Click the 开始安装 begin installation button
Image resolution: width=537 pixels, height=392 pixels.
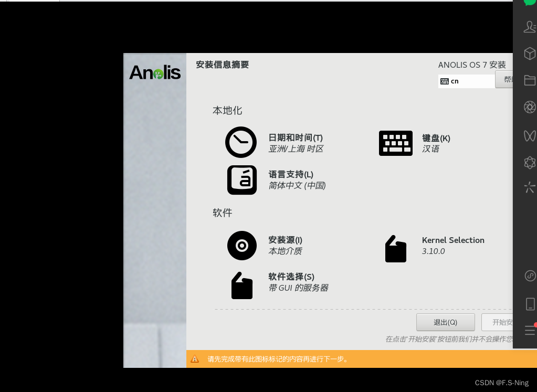coord(497,322)
